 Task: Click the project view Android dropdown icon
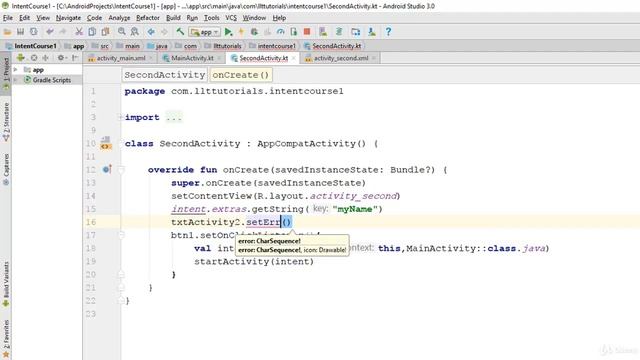point(20,58)
